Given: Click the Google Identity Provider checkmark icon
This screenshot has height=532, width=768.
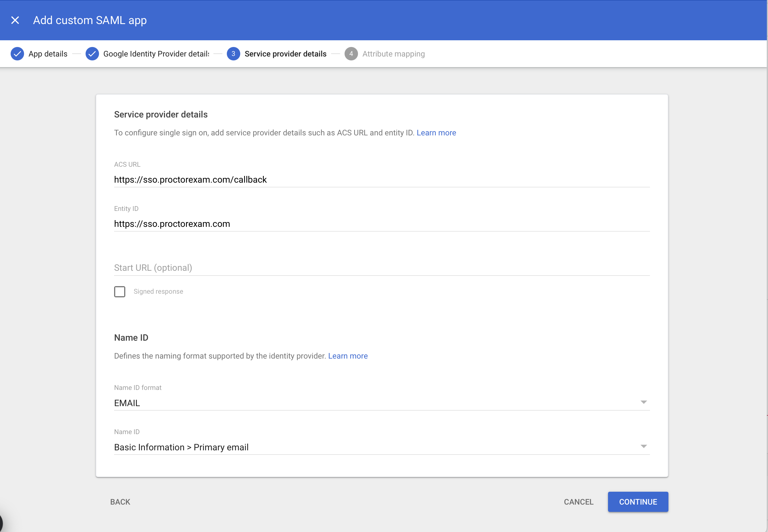Looking at the screenshot, I should click(92, 54).
